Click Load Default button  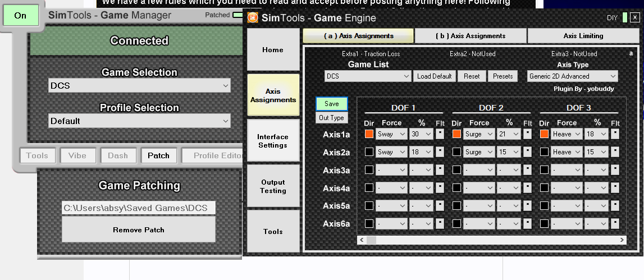pos(434,76)
